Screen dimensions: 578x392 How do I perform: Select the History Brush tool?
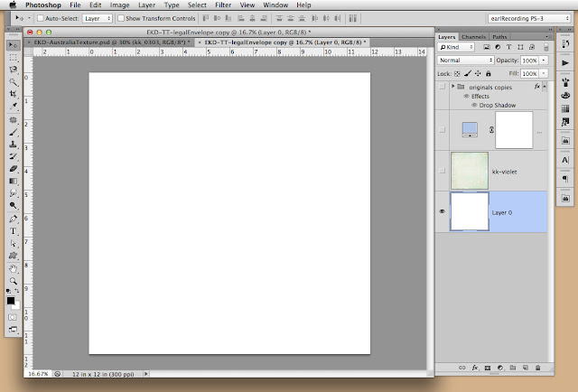13,157
